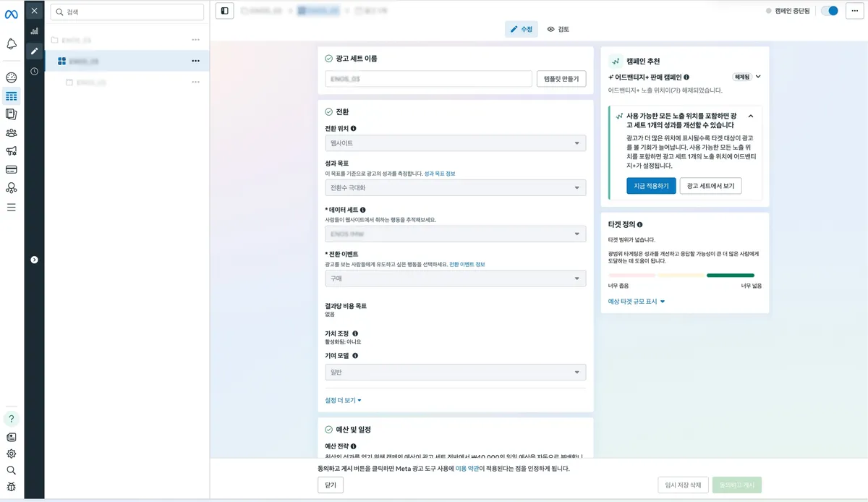Open the 해제됨 dropdown
The height and width of the screenshot is (502, 868).
747,77
